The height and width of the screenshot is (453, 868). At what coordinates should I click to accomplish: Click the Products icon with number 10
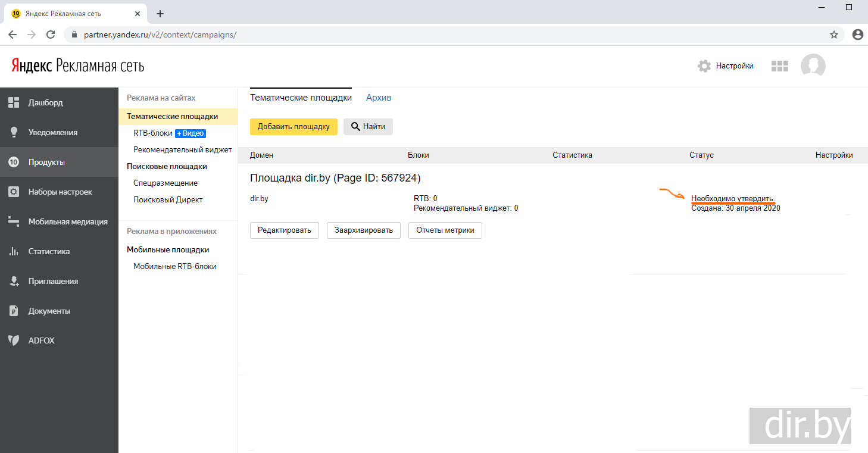[14, 162]
